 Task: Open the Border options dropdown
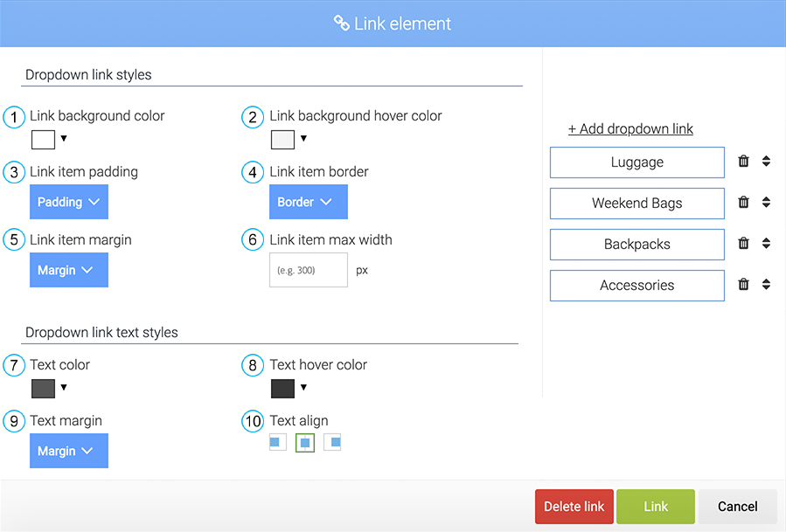click(308, 202)
